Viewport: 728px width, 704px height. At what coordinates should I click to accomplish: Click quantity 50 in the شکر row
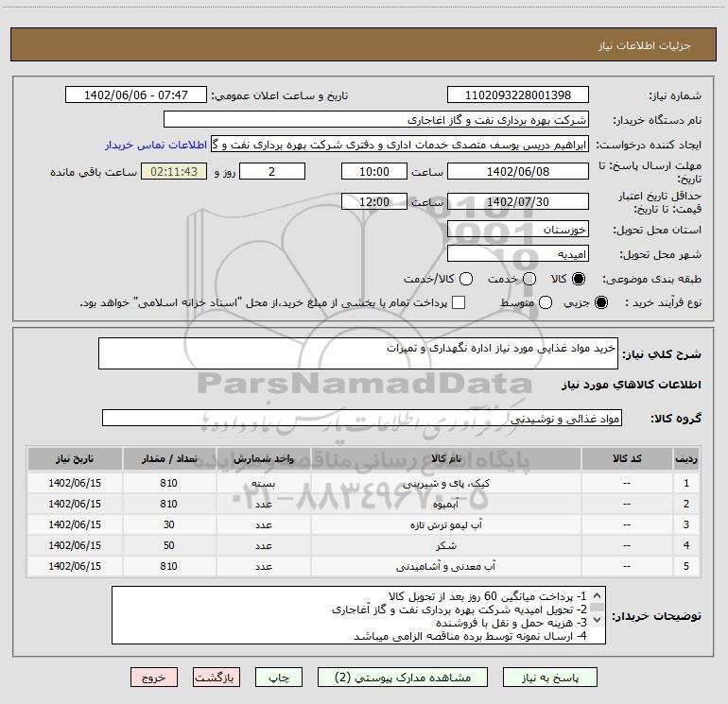pos(169,546)
